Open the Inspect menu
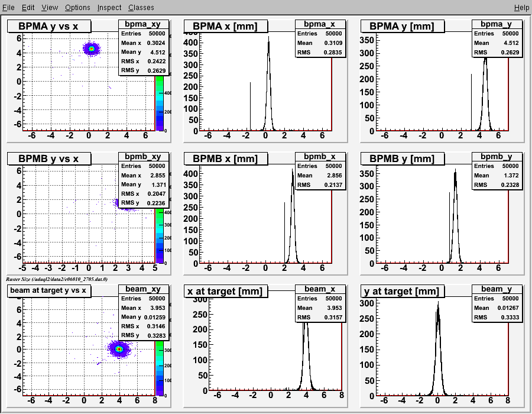This screenshot has height=414, width=532. 109,8
